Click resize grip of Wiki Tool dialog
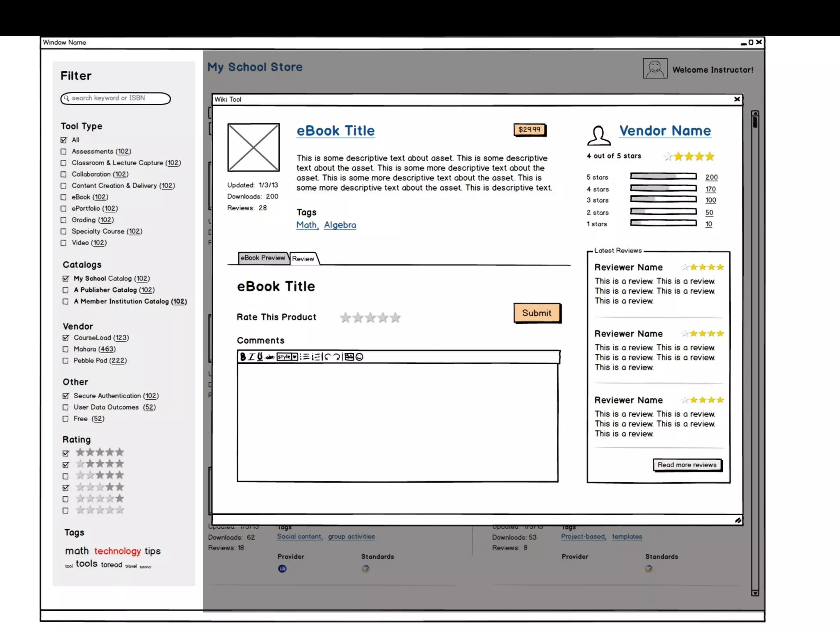 click(738, 520)
